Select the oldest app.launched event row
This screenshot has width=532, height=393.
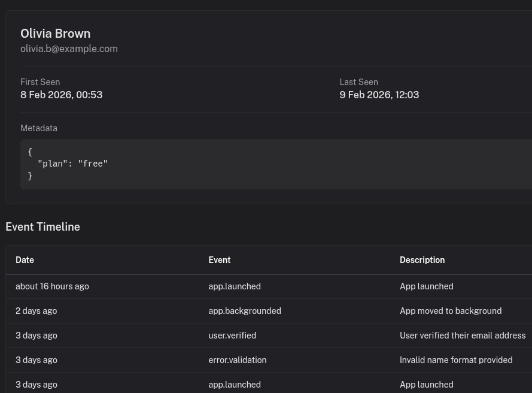[234, 385]
